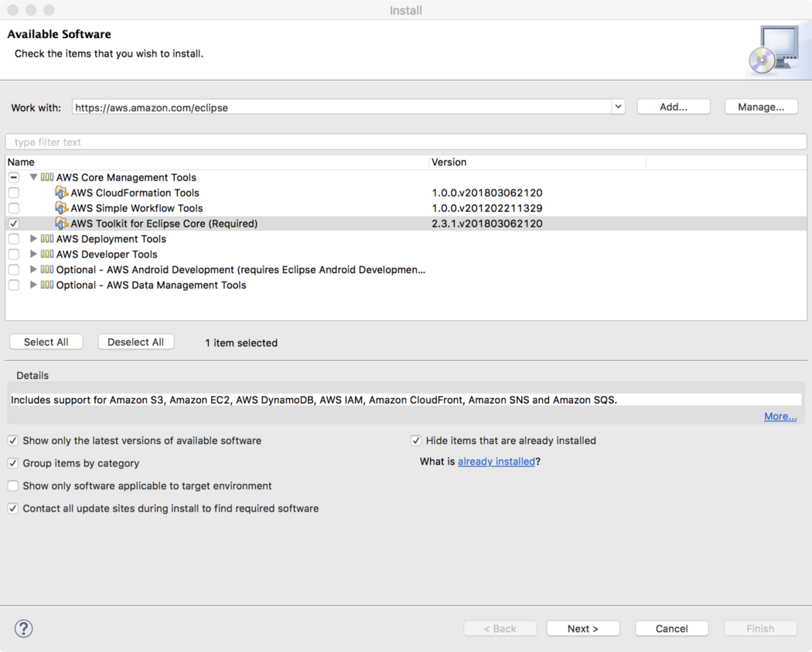Click the Next > button
Screen dimensions: 812x652
point(583,629)
